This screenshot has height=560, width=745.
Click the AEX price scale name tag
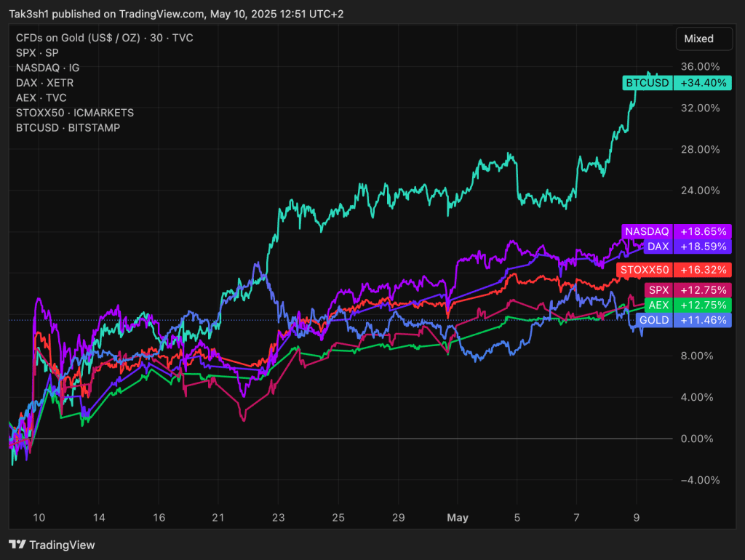pos(659,305)
